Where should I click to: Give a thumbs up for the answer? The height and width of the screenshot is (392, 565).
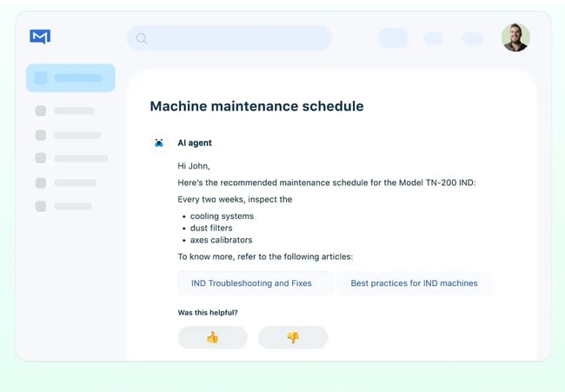213,337
